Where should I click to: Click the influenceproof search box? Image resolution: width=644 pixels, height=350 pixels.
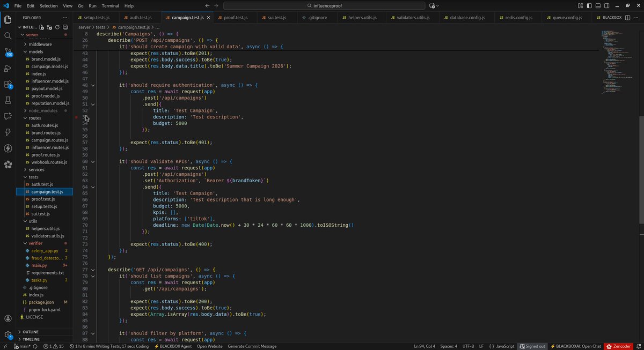point(324,5)
